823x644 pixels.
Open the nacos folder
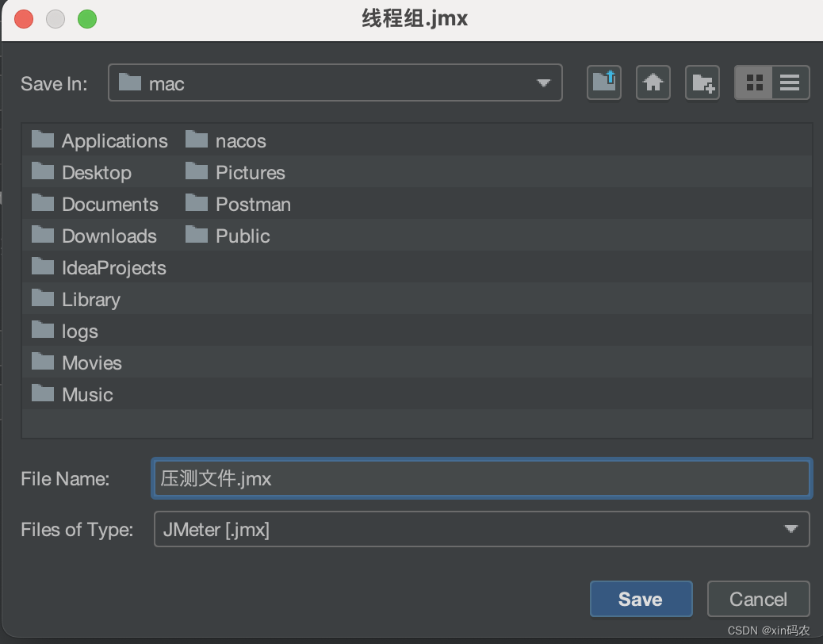pyautogui.click(x=239, y=140)
